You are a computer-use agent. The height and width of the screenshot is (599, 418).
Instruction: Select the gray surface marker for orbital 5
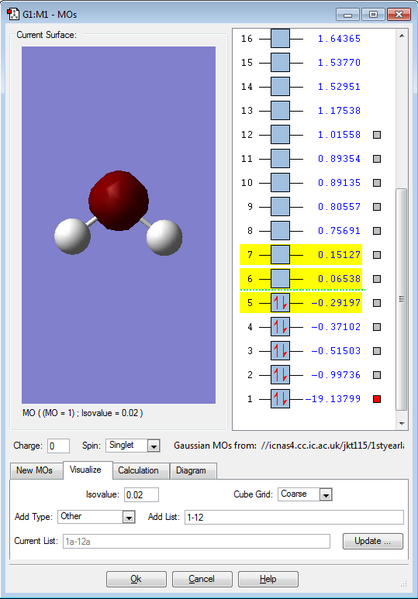click(x=377, y=303)
